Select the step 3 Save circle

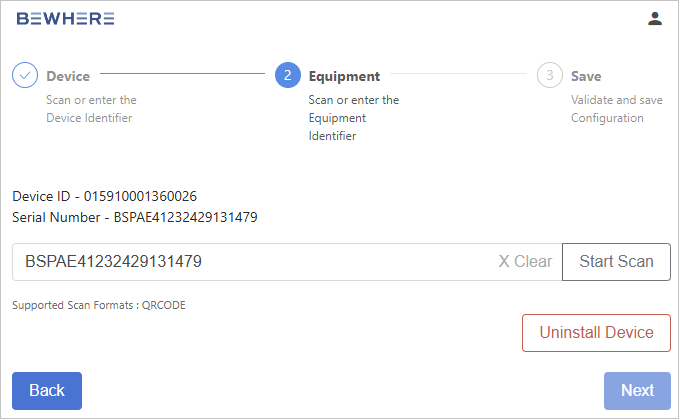tap(550, 75)
